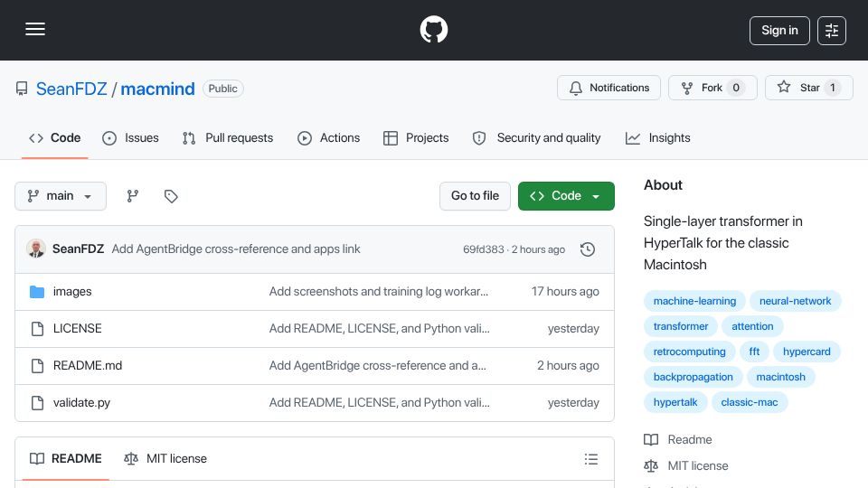Open Security and quality tab

pos(536,137)
